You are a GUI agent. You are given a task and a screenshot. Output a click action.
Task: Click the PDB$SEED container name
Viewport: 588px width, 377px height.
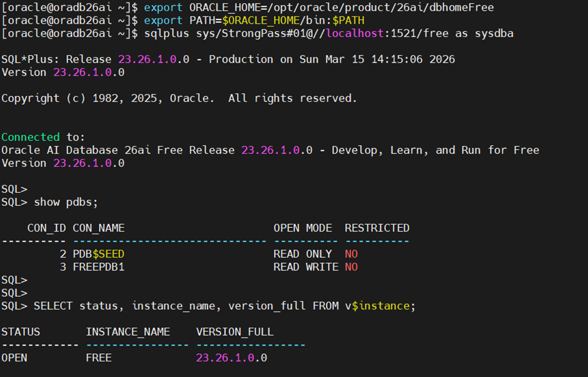(x=98, y=254)
